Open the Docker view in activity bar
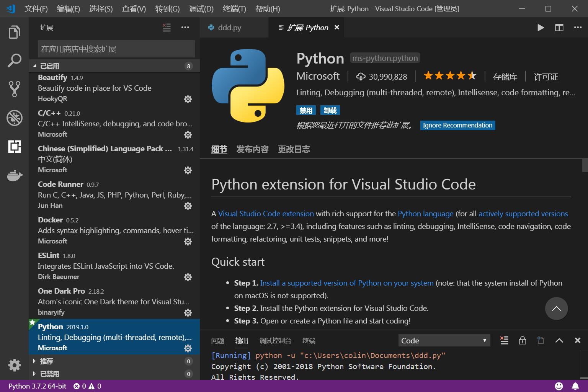 [14, 176]
